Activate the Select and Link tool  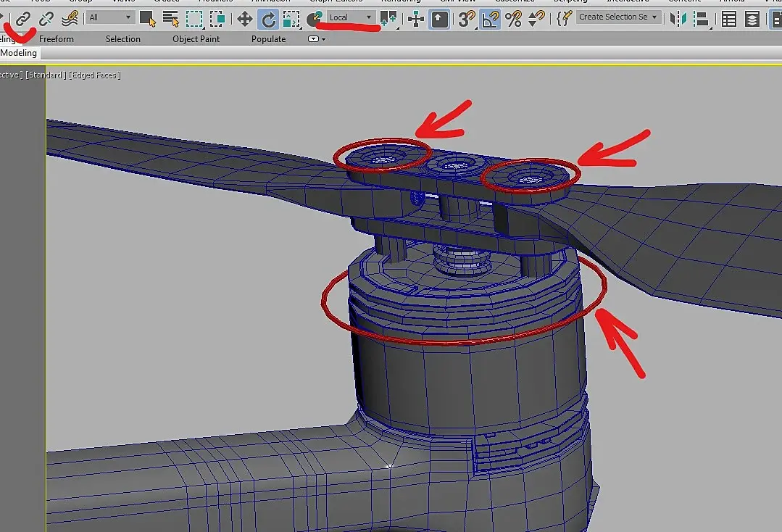click(x=23, y=18)
